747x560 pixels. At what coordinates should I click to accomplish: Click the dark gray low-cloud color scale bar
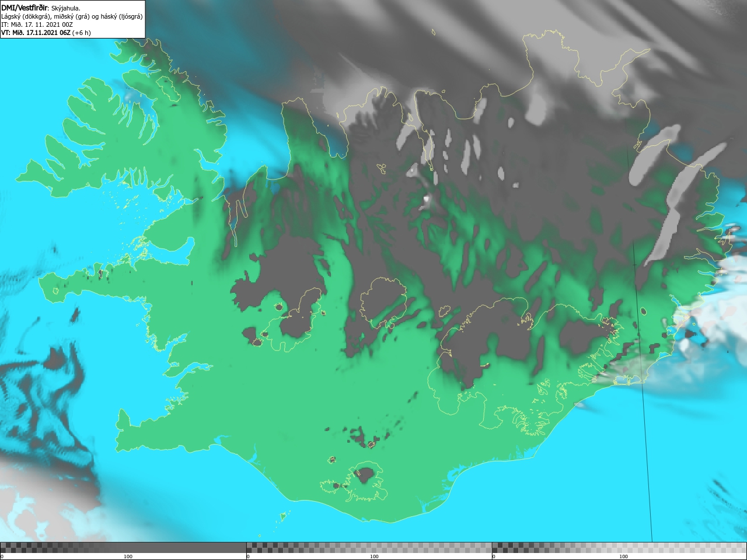click(x=123, y=548)
